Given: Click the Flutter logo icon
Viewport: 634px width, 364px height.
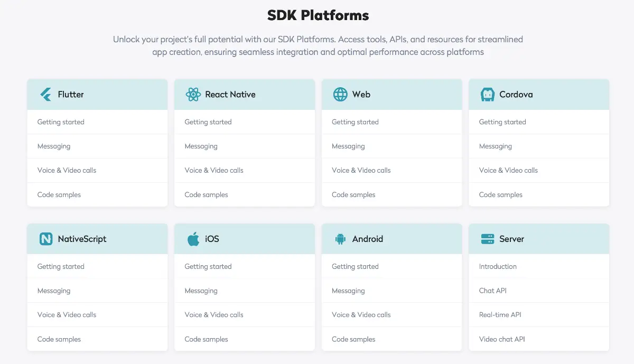Looking at the screenshot, I should [x=45, y=95].
